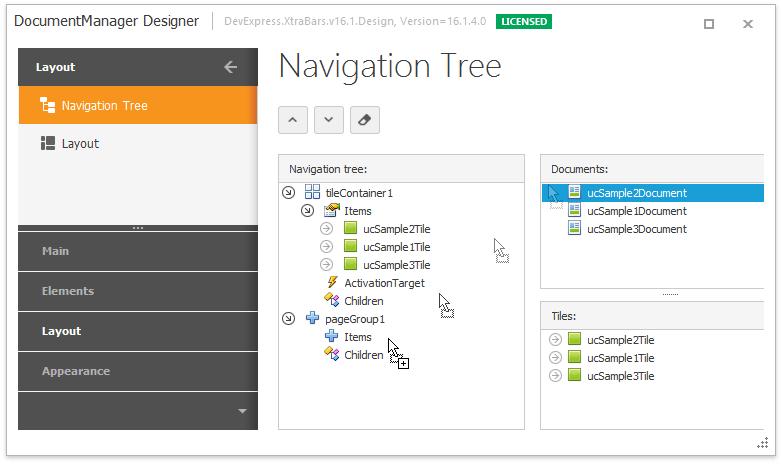
Task: Select ucSample1Tile label in navigation tree
Action: (396, 247)
